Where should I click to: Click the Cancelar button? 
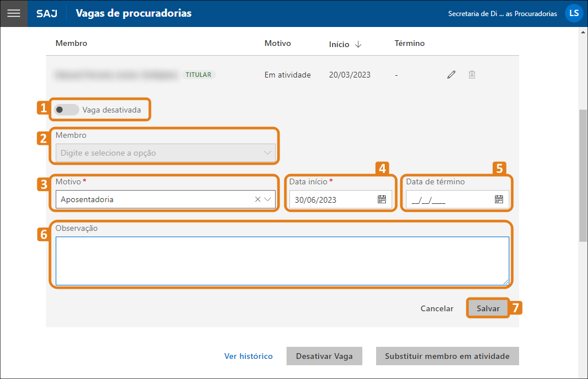437,308
